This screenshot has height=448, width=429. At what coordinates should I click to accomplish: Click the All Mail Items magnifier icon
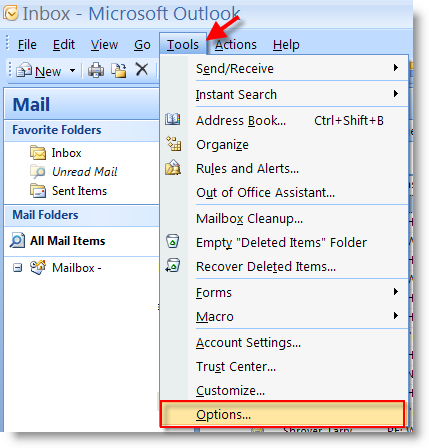pyautogui.click(x=17, y=240)
